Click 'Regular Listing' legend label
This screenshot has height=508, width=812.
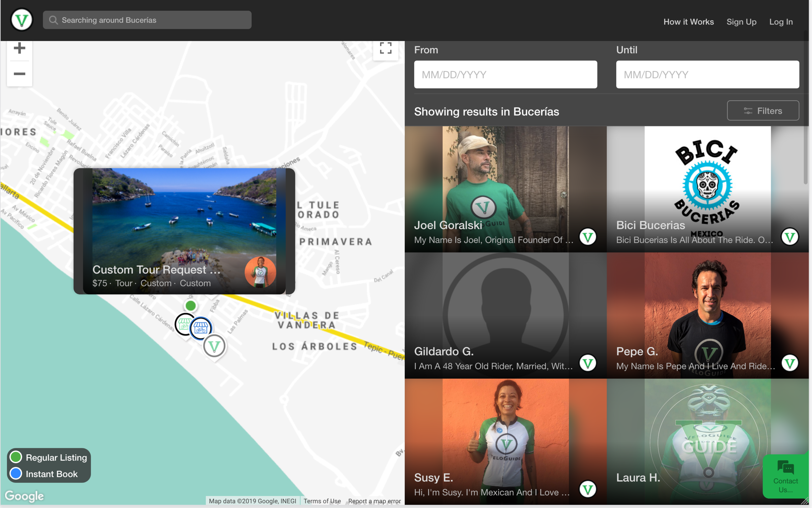point(57,457)
